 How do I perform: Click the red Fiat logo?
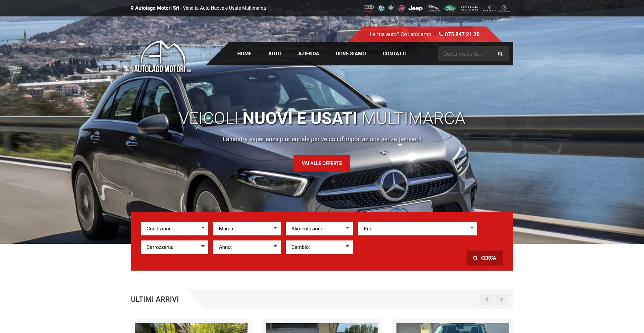point(401,8)
